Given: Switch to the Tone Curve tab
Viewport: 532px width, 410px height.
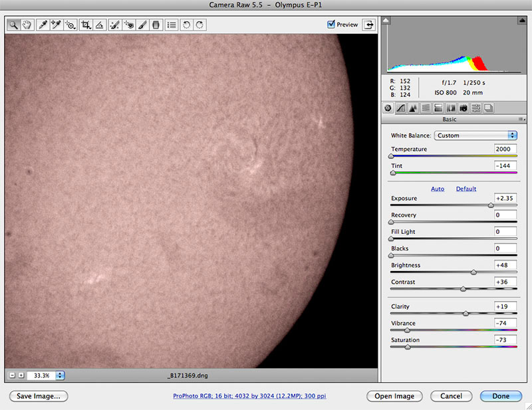Looking at the screenshot, I should pyautogui.click(x=401, y=108).
